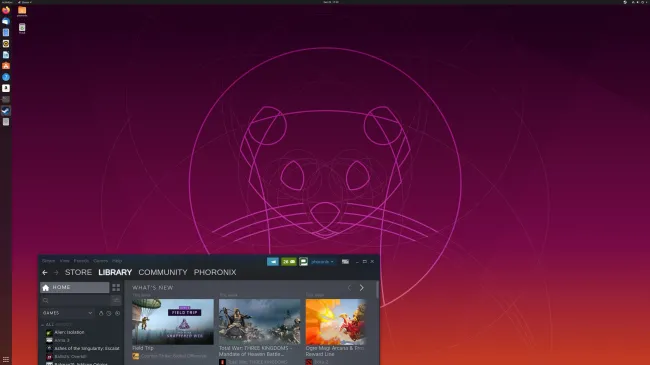650x365 pixels.
Task: Switch to the STORE tab
Action: 78,273
